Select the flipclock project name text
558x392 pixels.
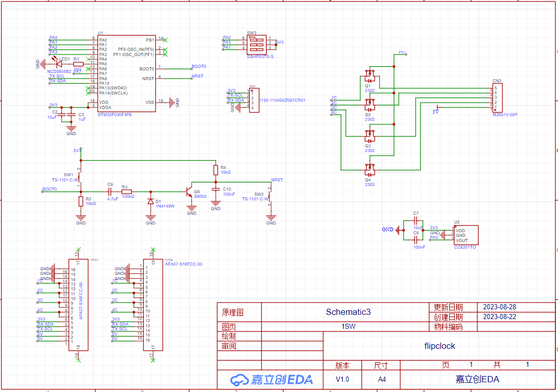439,346
